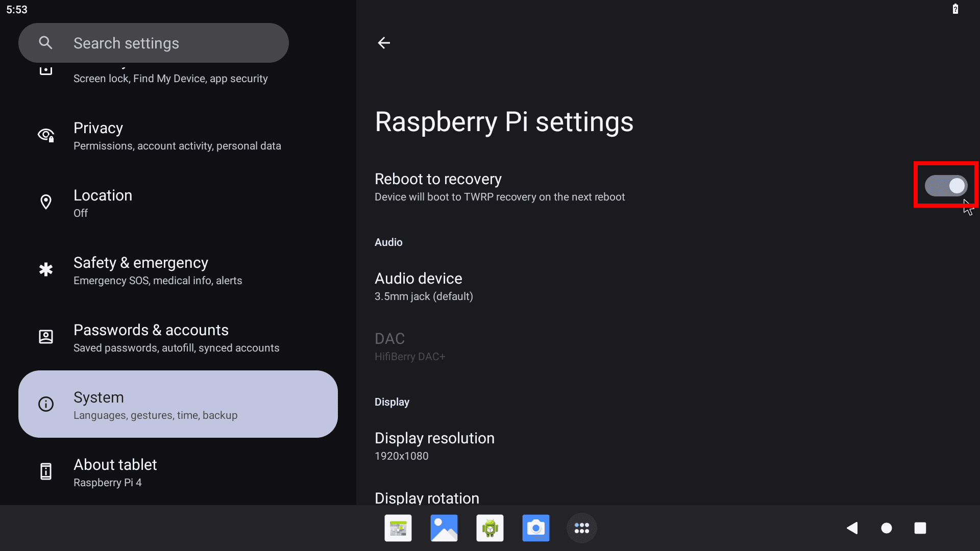The image size is (980, 551).
Task: Click the Safety & emergency asterisk icon
Action: coord(46,269)
